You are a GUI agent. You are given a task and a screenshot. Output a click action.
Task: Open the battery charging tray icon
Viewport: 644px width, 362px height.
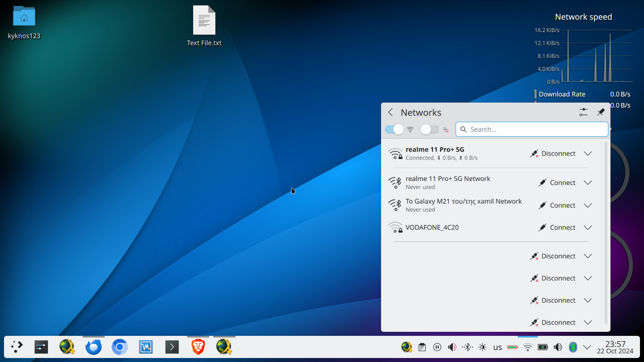543,347
